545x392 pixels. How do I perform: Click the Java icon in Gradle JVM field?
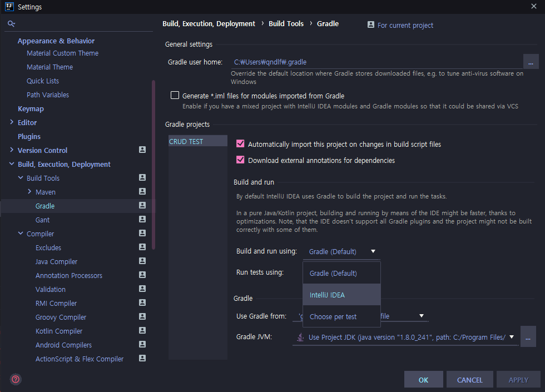click(x=300, y=337)
